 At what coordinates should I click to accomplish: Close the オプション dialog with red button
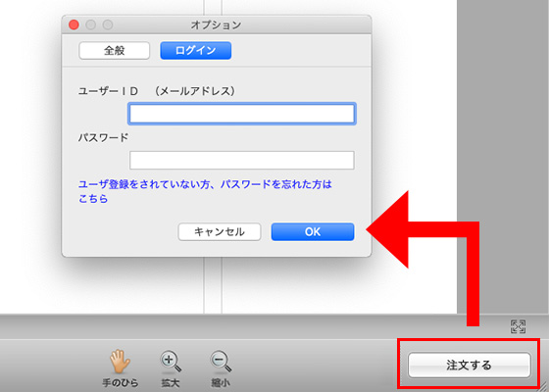click(x=74, y=24)
